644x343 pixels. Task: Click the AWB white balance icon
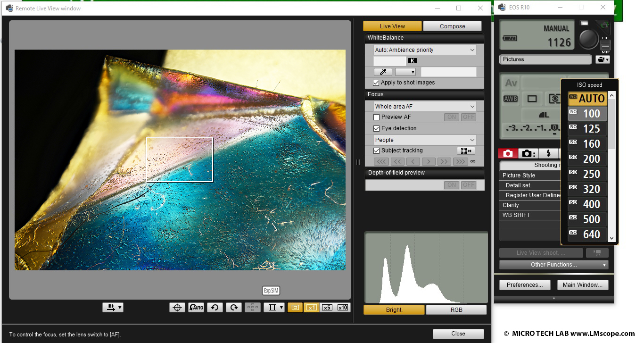click(511, 99)
